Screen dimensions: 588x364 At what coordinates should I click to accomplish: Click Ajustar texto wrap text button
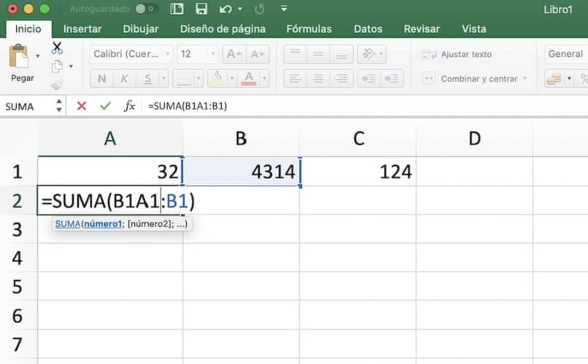click(x=457, y=55)
